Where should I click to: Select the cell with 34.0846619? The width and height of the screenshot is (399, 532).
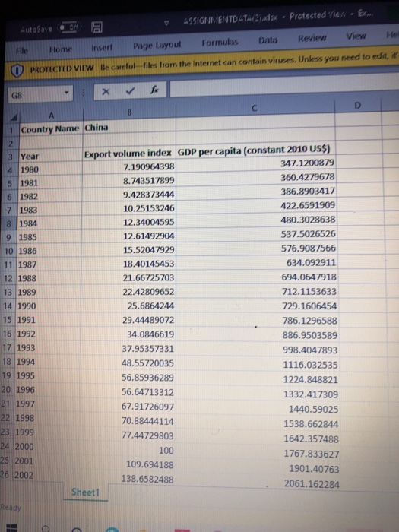127,334
